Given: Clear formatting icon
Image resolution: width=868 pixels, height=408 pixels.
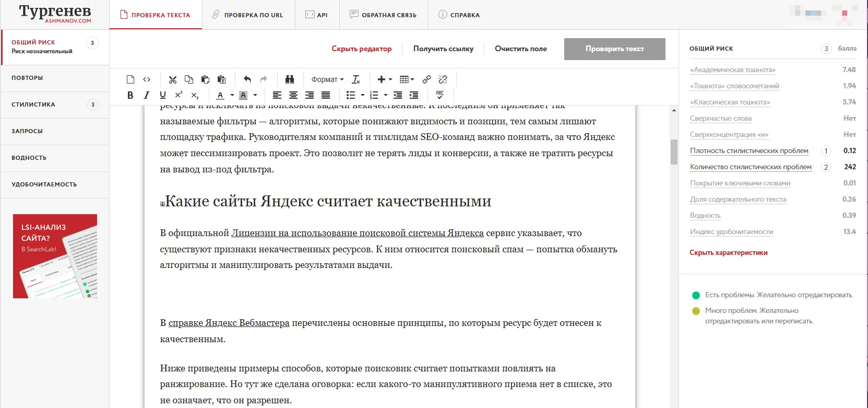Looking at the screenshot, I should pyautogui.click(x=356, y=79).
